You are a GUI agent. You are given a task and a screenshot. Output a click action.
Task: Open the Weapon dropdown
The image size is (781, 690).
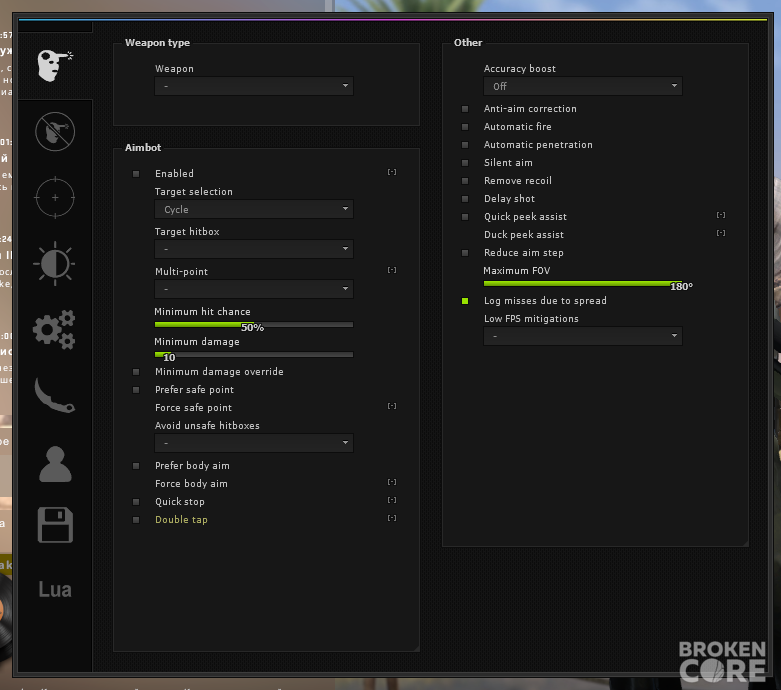click(x=254, y=86)
